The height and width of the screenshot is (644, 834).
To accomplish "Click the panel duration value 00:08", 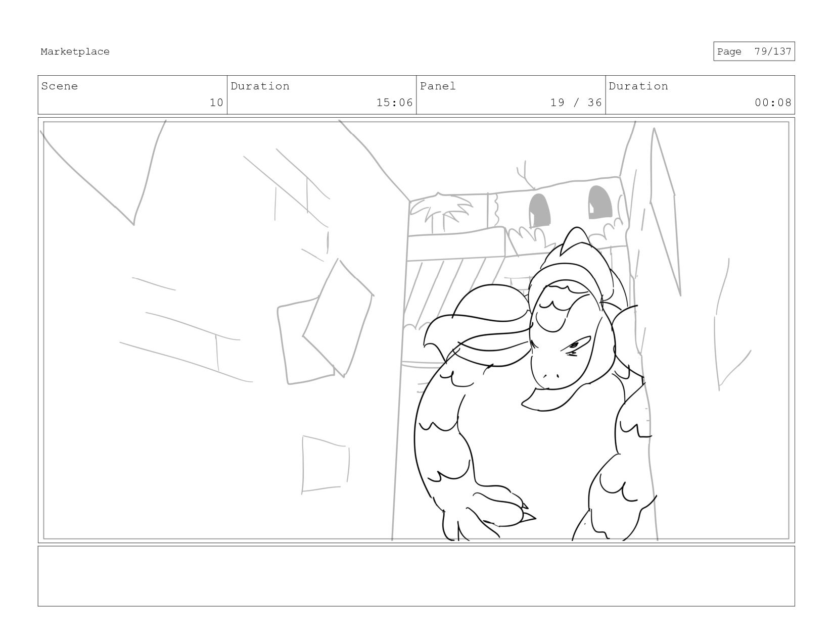I will click(x=773, y=103).
